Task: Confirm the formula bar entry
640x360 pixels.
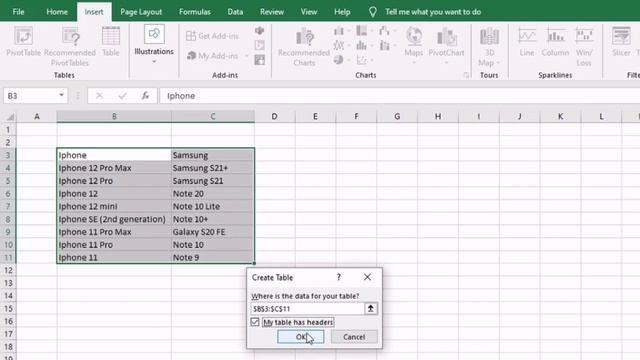Action: (122, 96)
